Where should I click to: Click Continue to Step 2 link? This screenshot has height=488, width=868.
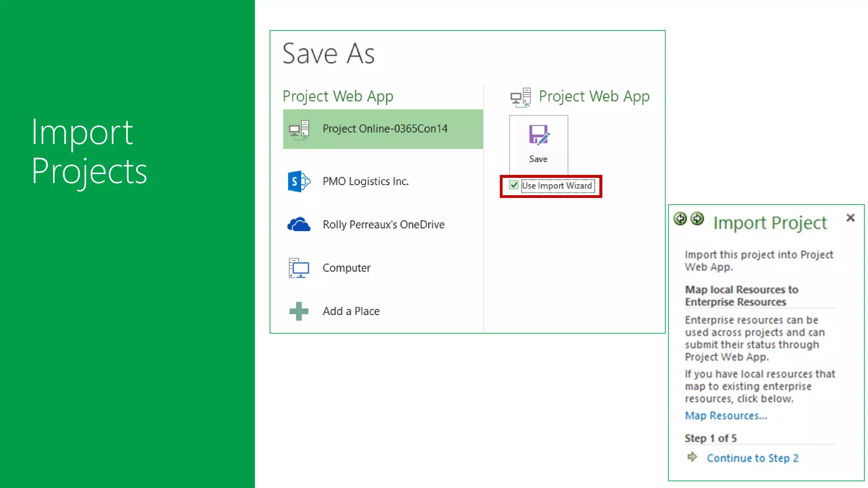click(x=752, y=458)
